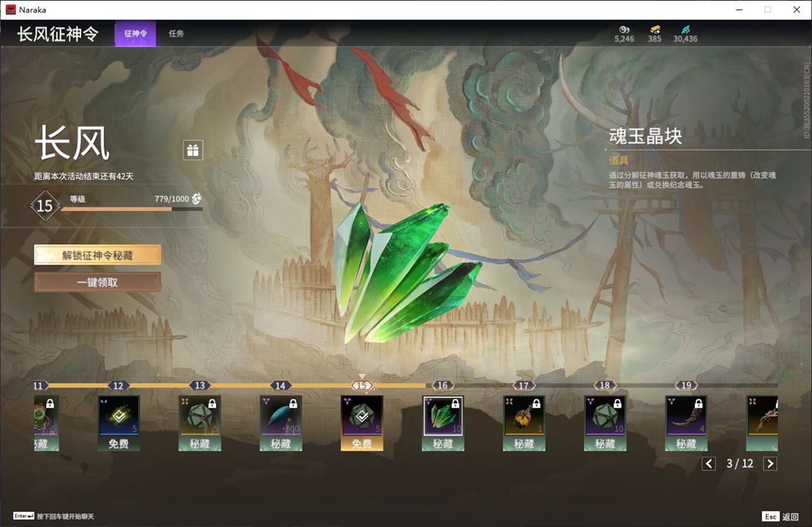Click the level 19 timeline marker

686,385
